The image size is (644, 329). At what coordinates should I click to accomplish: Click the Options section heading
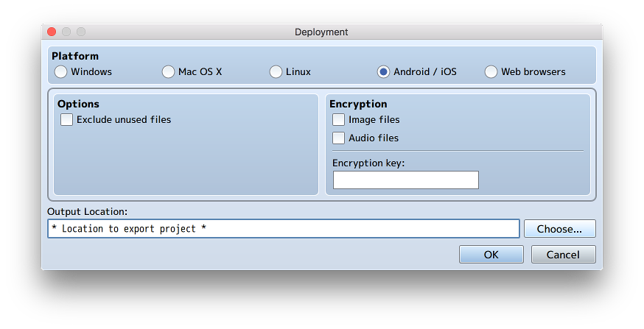click(x=78, y=105)
